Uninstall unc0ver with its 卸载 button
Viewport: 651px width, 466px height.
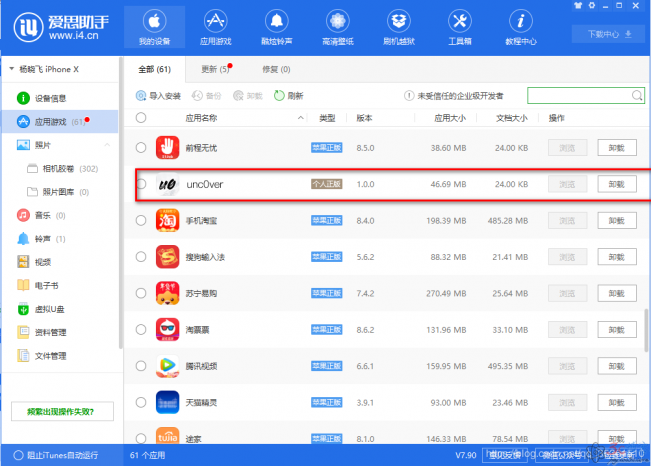coord(617,184)
